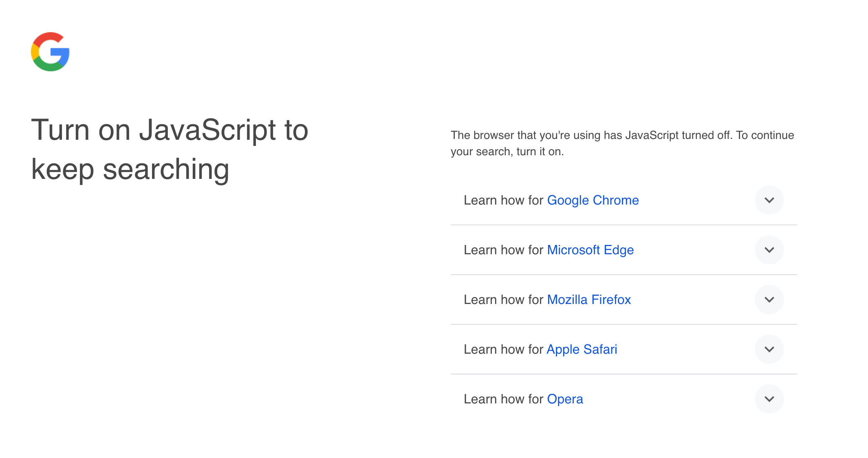Viewport: 868px width, 458px height.
Task: Click 'Learn how for' text in Firefox row
Action: pos(503,299)
